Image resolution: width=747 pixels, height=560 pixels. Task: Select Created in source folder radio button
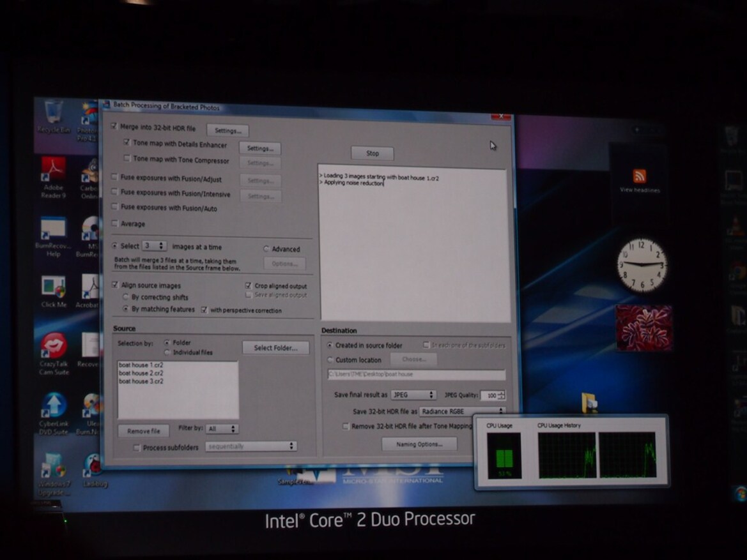point(330,345)
